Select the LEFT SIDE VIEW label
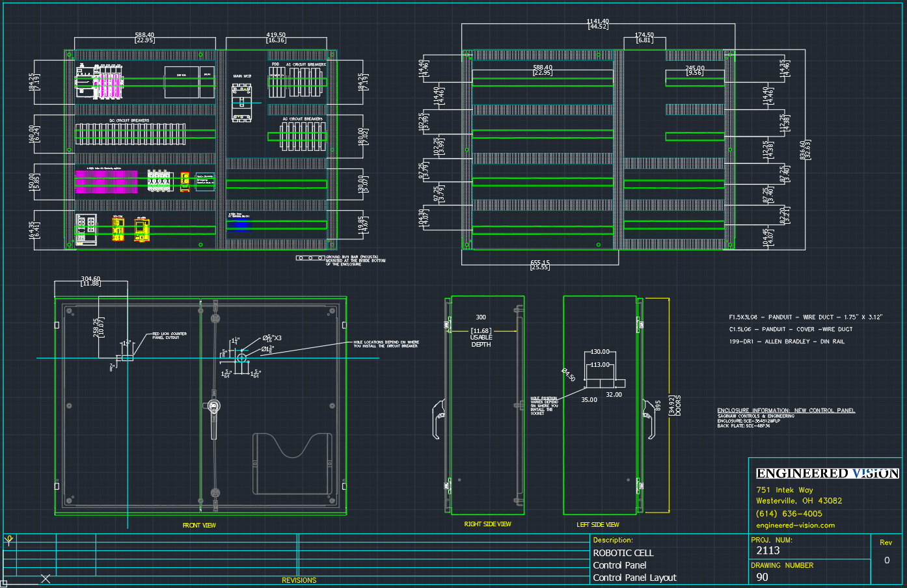 click(597, 524)
